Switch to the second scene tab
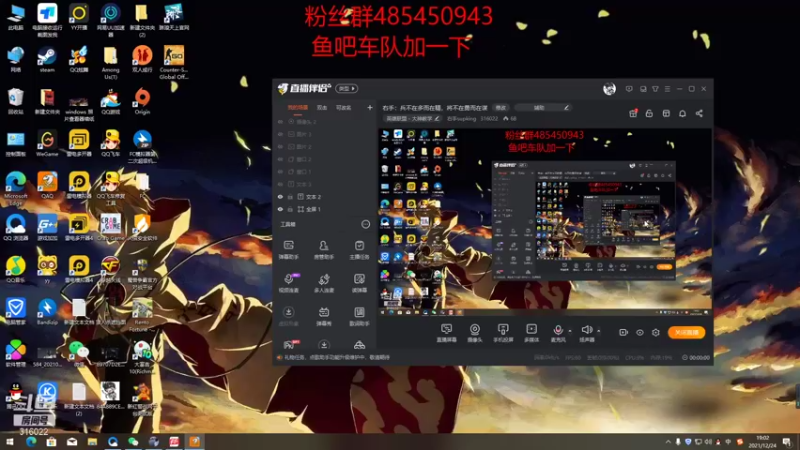Image resolution: width=800 pixels, height=450 pixels. click(x=322, y=108)
